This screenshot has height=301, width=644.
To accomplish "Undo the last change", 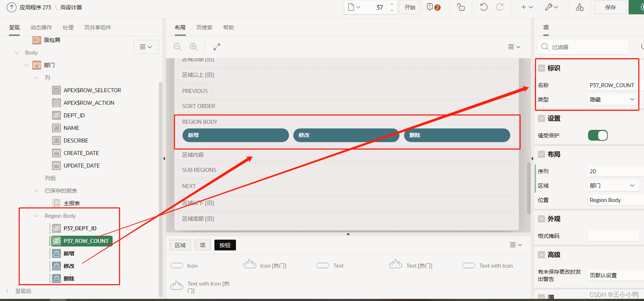I will (x=484, y=7).
